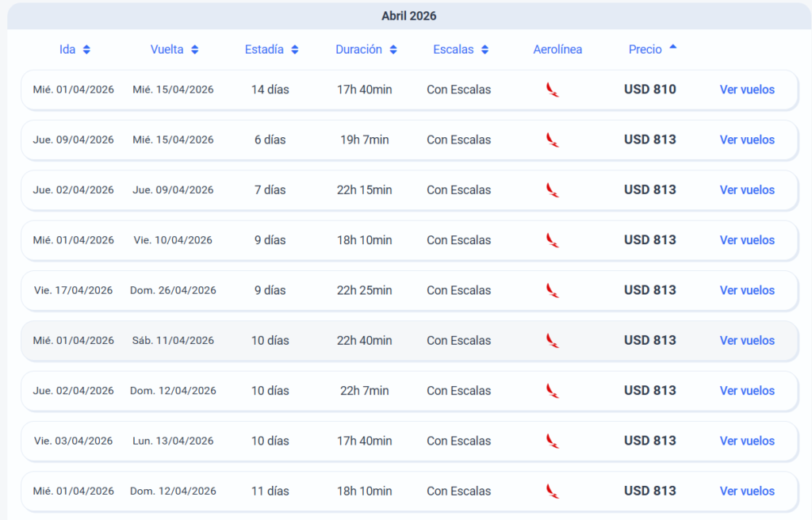Sort results by Precio column header
This screenshot has width=812, height=520.
645,49
